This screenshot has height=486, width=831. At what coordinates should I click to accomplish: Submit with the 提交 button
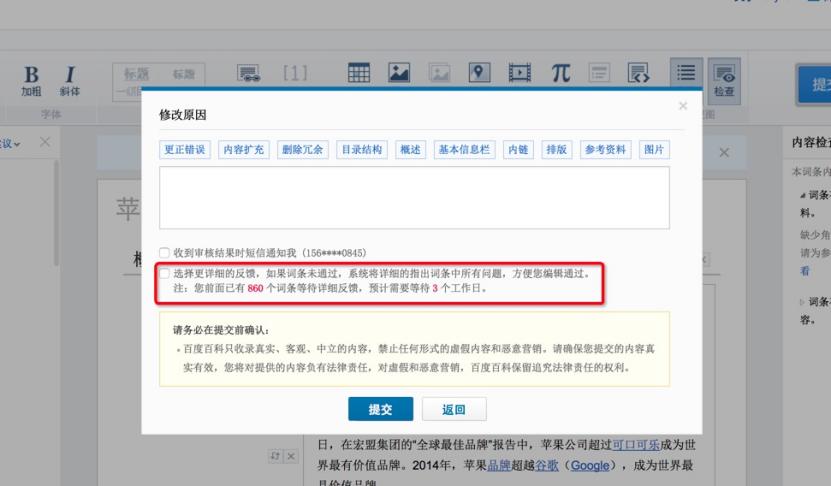(381, 409)
